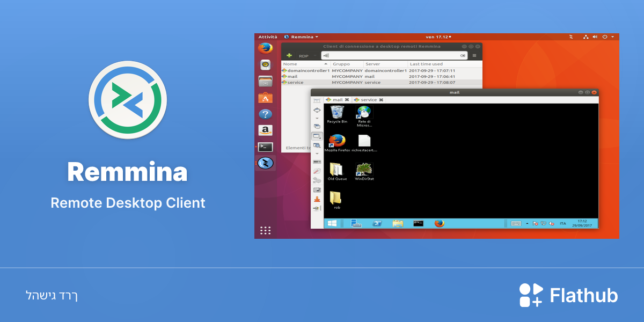The image size is (644, 322).
Task: Click the session preferences wrench icon
Action: pyautogui.click(x=317, y=171)
